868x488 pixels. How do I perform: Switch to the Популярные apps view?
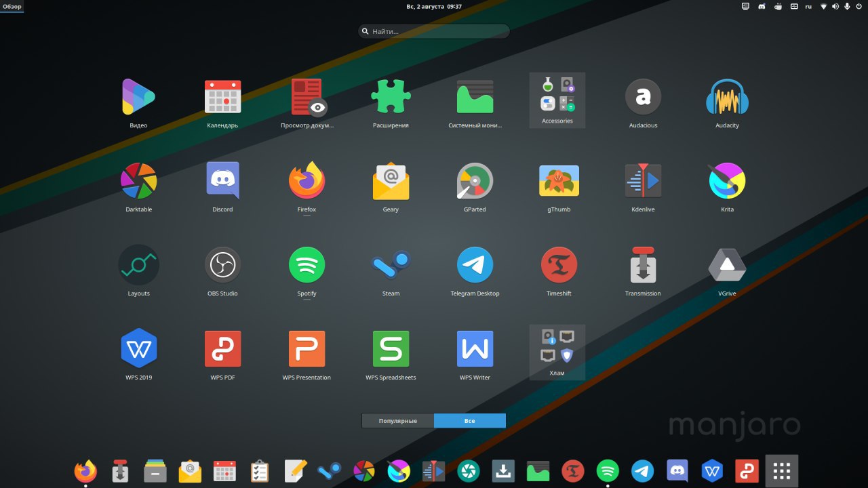[x=397, y=421]
